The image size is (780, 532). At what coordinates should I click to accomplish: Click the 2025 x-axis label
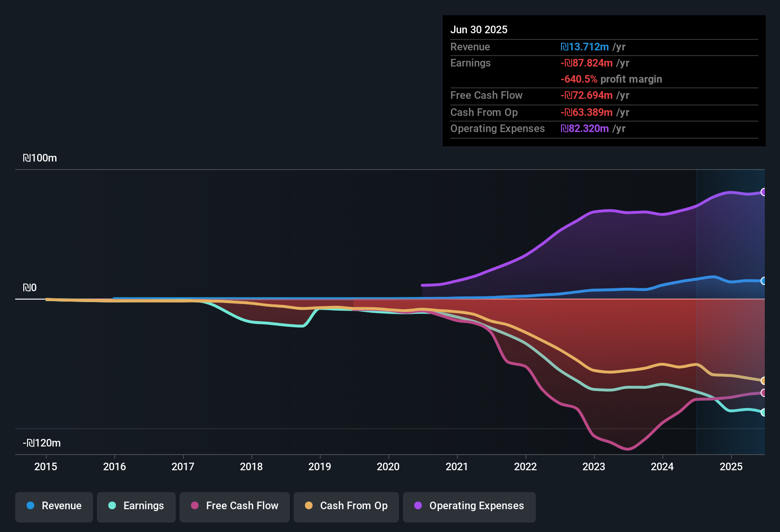pos(731,466)
